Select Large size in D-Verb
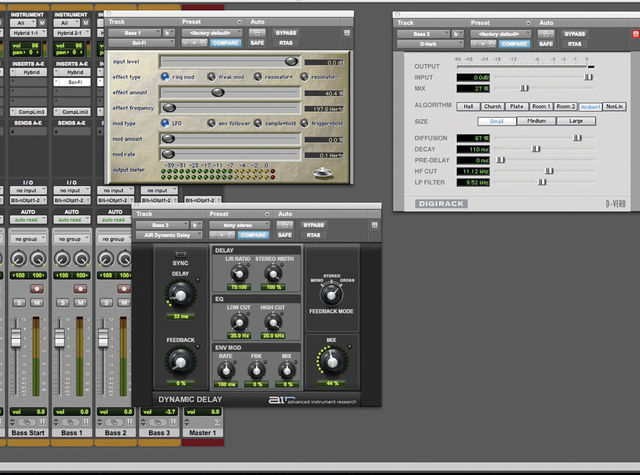The width and height of the screenshot is (640, 475). [576, 121]
